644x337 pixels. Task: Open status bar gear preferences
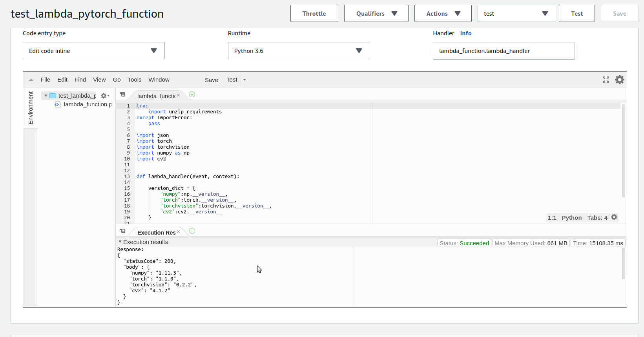coord(614,217)
